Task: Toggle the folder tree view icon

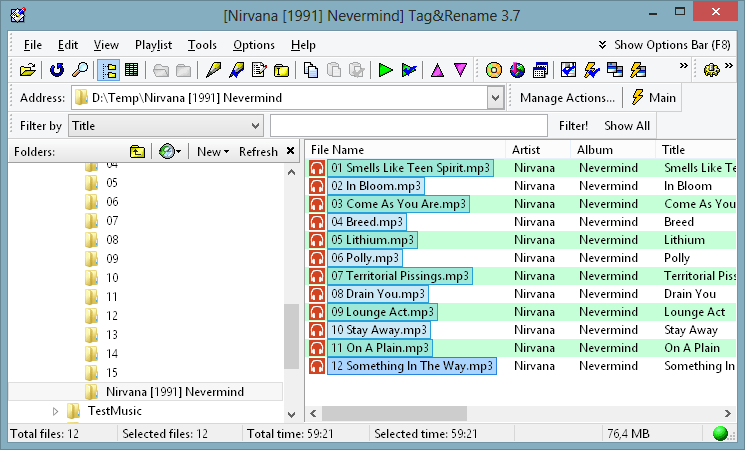Action: 109,70
